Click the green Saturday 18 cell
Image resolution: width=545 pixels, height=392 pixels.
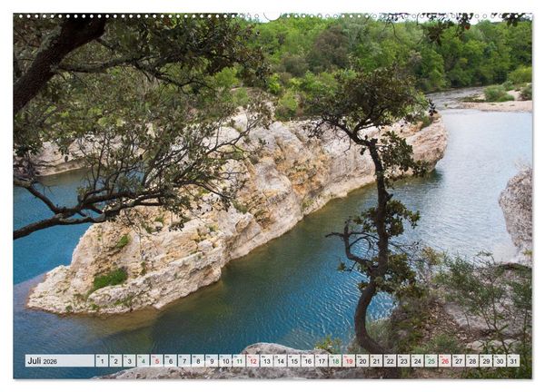point(335,361)
